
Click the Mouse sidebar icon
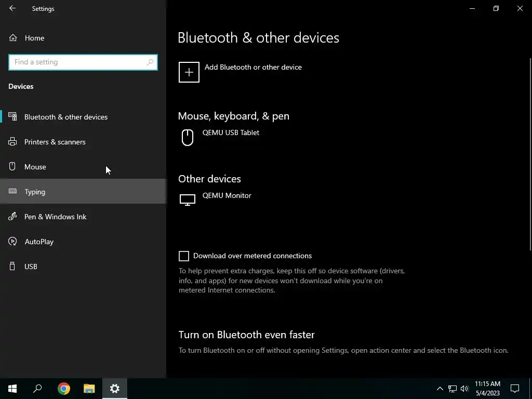coord(12,166)
